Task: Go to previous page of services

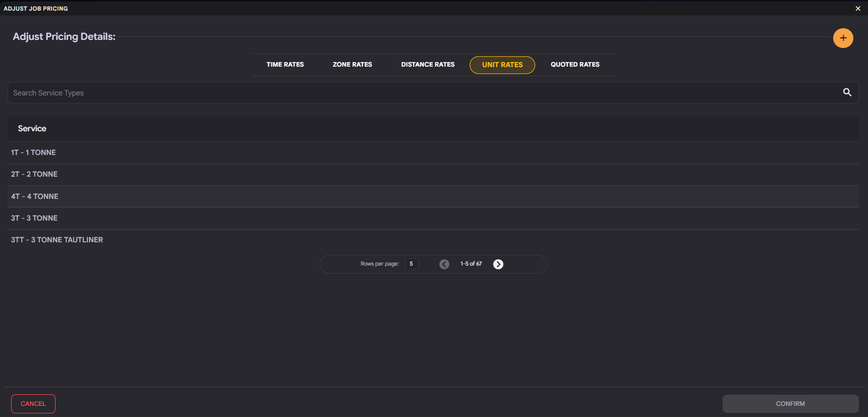Action: click(444, 264)
